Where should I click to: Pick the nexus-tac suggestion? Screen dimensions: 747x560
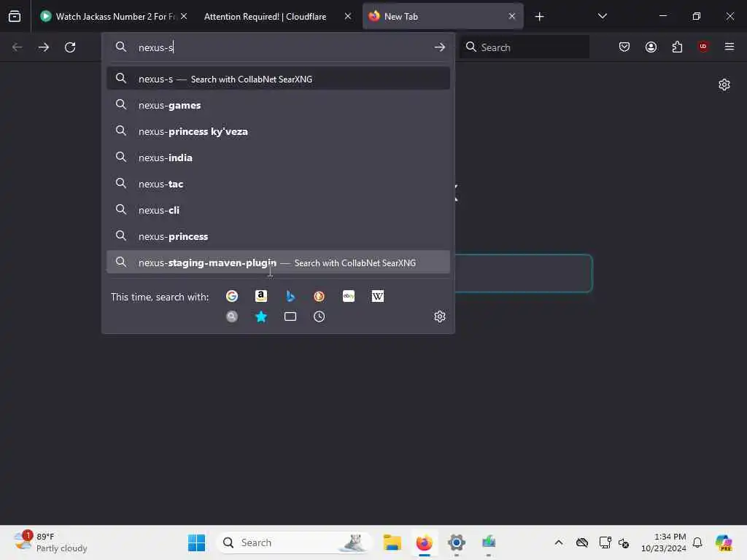pos(278,184)
